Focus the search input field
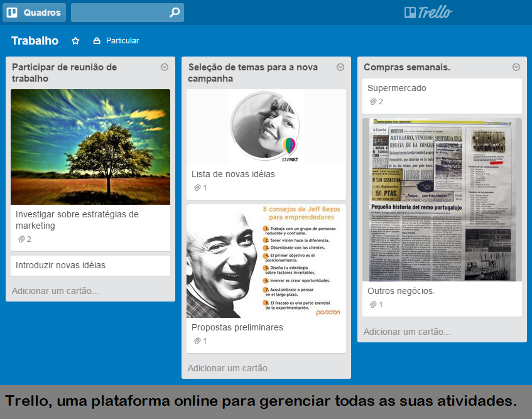This screenshot has width=532, height=419. [x=119, y=13]
